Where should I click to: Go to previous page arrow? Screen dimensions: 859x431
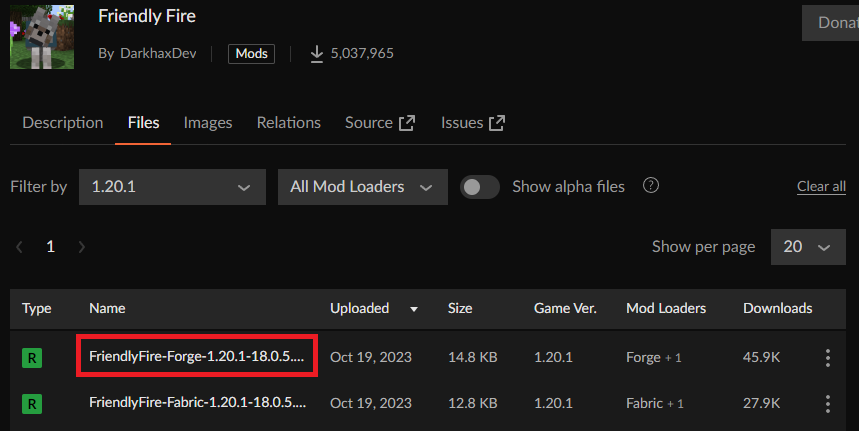[20, 247]
